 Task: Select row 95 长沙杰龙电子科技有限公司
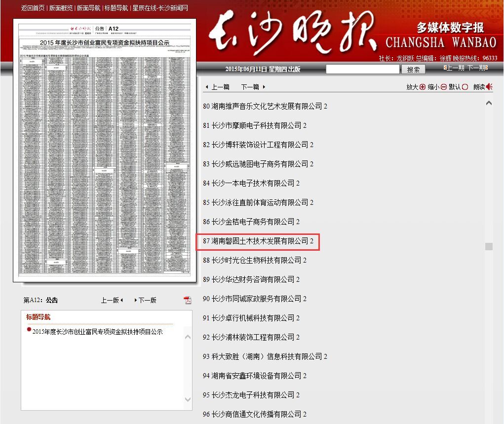(x=251, y=395)
